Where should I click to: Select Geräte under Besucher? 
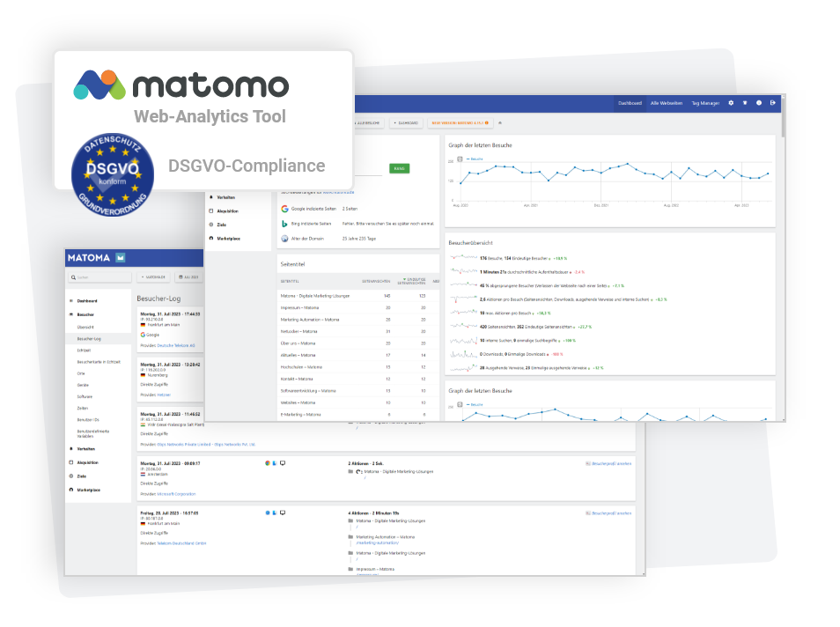[x=83, y=385]
